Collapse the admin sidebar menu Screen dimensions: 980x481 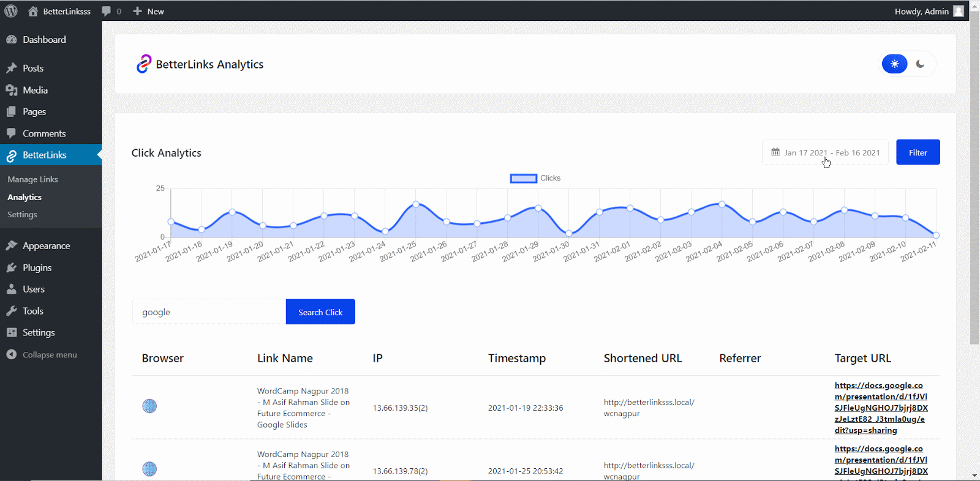[42, 354]
